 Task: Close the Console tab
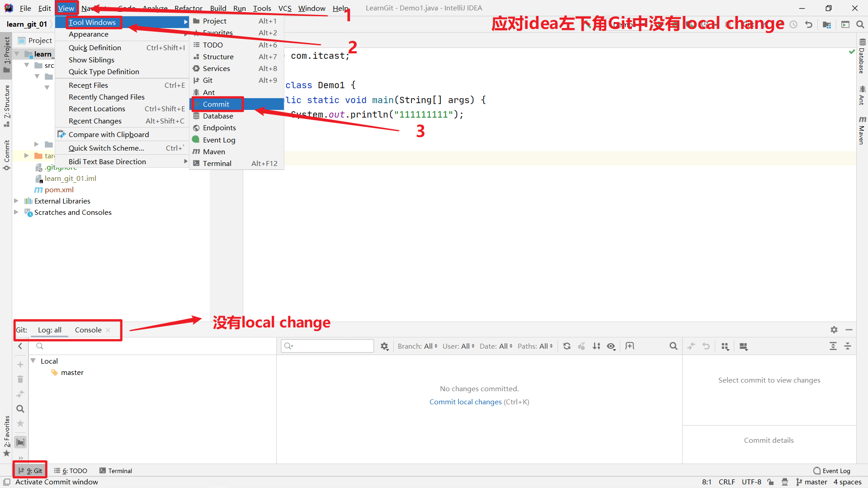pyautogui.click(x=108, y=330)
